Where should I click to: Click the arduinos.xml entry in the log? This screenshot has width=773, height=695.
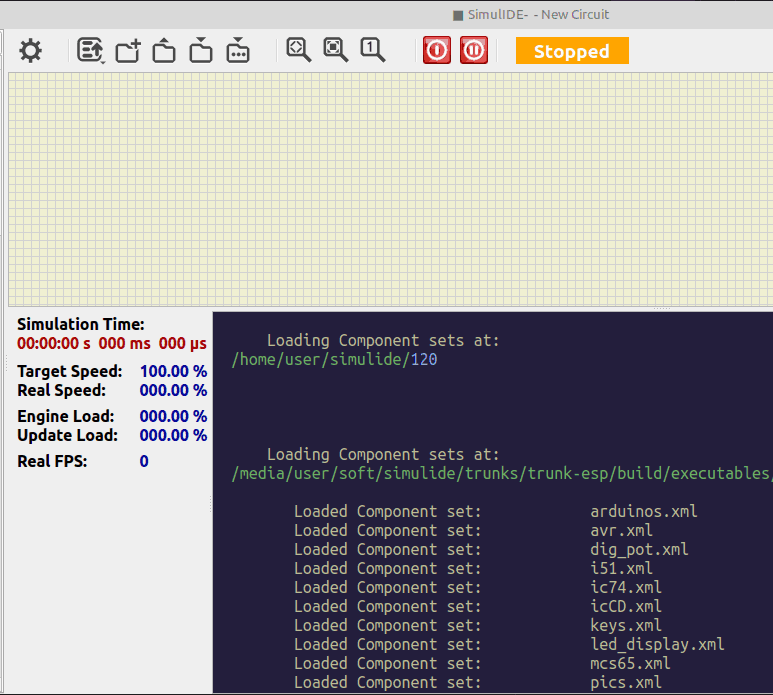click(x=643, y=511)
